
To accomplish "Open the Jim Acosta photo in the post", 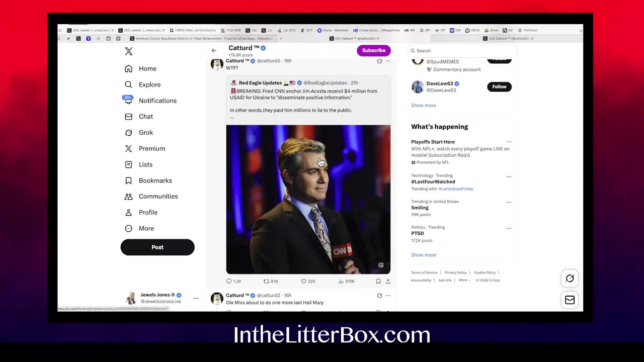I will click(x=308, y=199).
